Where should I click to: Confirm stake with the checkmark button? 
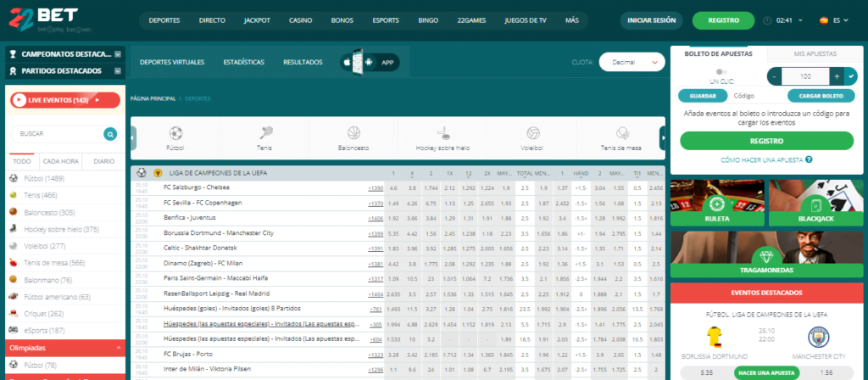click(x=851, y=76)
